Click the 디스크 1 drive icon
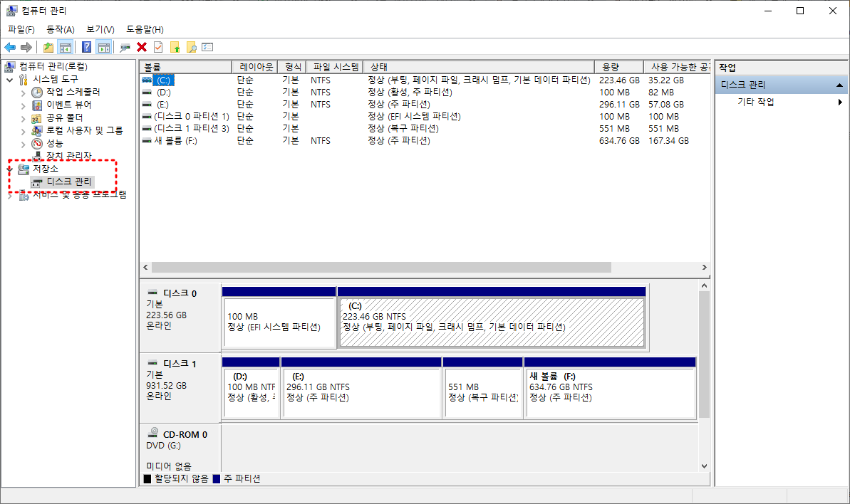The width and height of the screenshot is (850, 504). point(153,363)
